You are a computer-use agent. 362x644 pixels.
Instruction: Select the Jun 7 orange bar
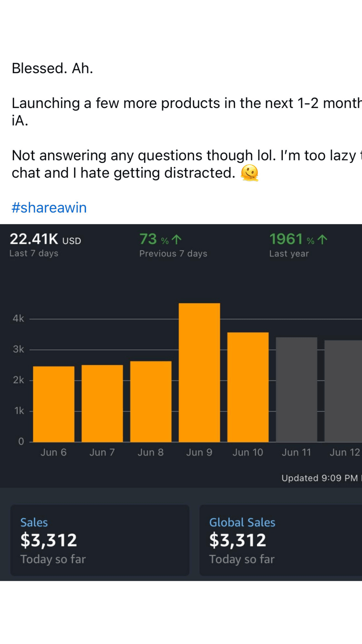(x=102, y=403)
